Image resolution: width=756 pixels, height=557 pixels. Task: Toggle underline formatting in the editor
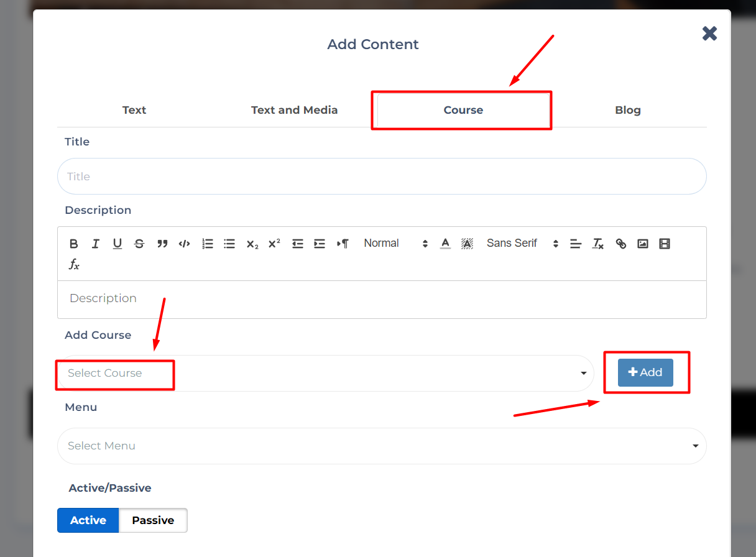[x=118, y=244]
